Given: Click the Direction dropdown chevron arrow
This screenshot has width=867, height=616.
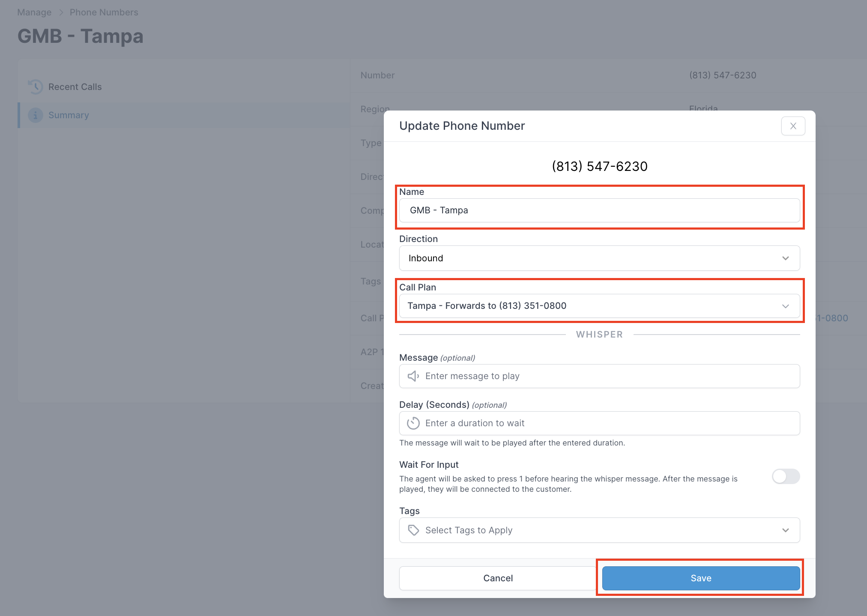Looking at the screenshot, I should point(786,258).
